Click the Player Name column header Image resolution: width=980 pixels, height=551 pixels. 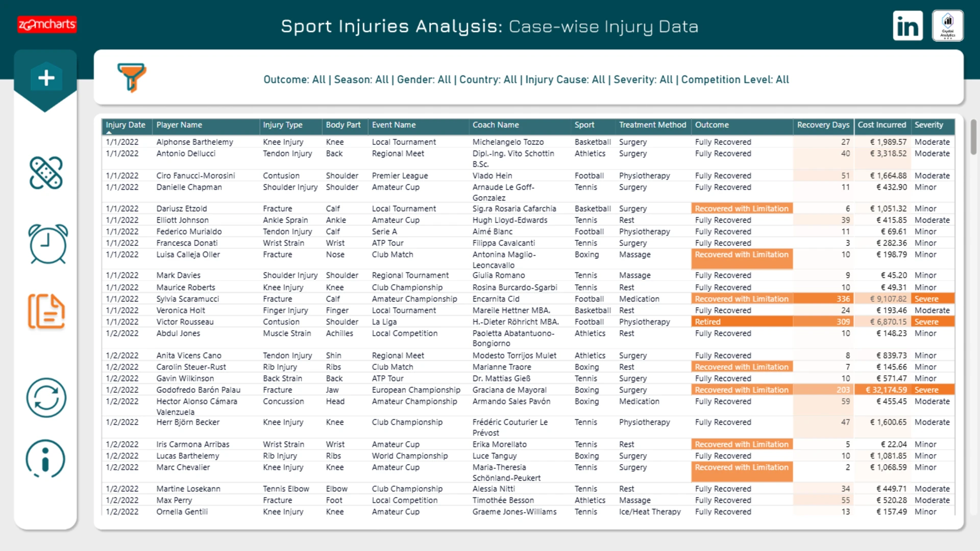point(179,125)
